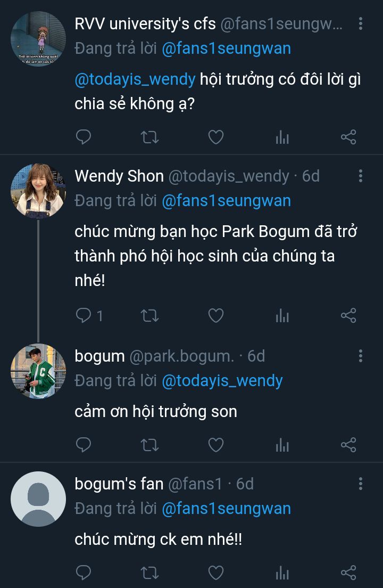Like bogum's thank-you reply
Viewport: 383px width, 588px height.
click(215, 445)
